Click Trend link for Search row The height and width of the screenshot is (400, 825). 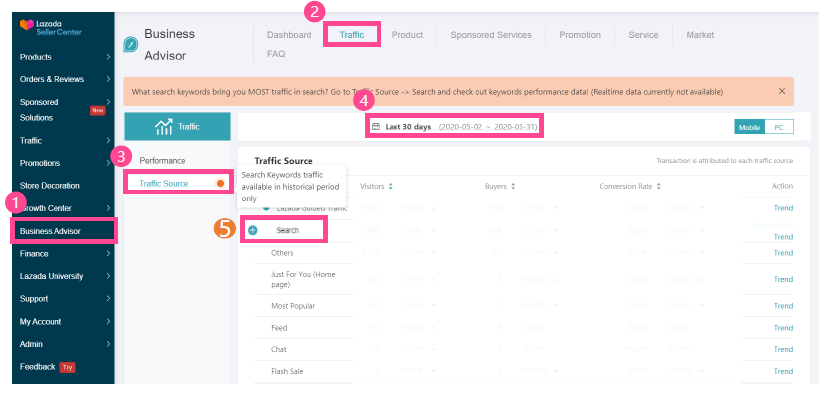click(783, 237)
